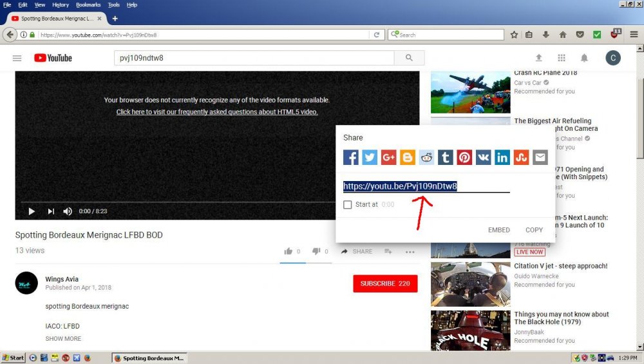This screenshot has height=364, width=644.
Task: Go back to previous page
Action: coord(10,35)
